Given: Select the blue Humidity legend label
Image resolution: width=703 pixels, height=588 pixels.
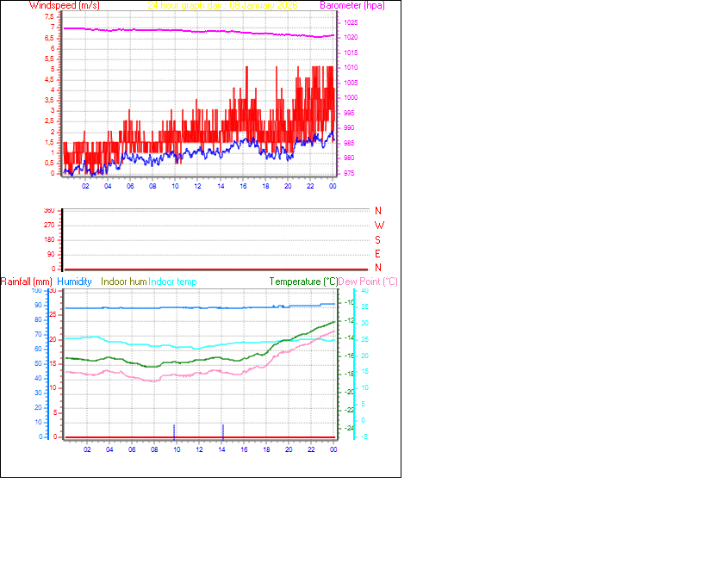Looking at the screenshot, I should tap(74, 282).
